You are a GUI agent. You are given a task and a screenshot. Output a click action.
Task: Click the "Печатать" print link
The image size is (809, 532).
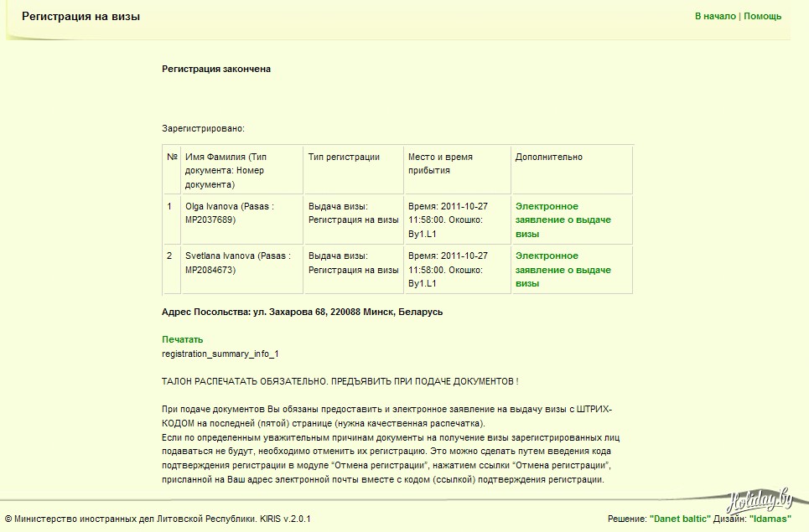tap(182, 339)
